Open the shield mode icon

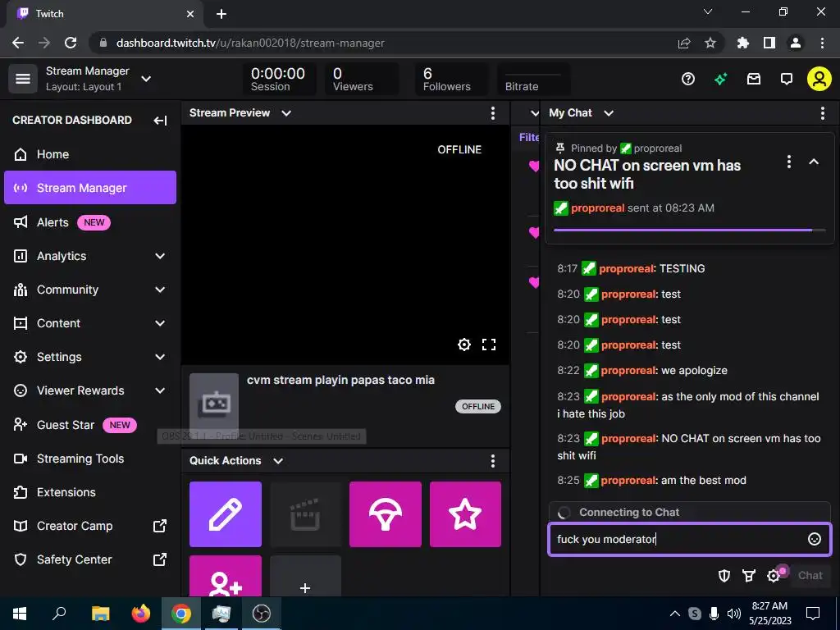pyautogui.click(x=724, y=575)
